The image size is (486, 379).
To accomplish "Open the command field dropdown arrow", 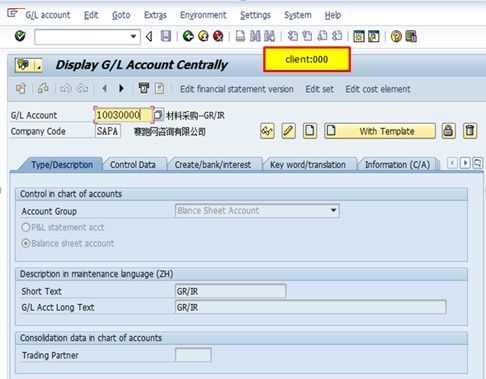I will [x=133, y=36].
